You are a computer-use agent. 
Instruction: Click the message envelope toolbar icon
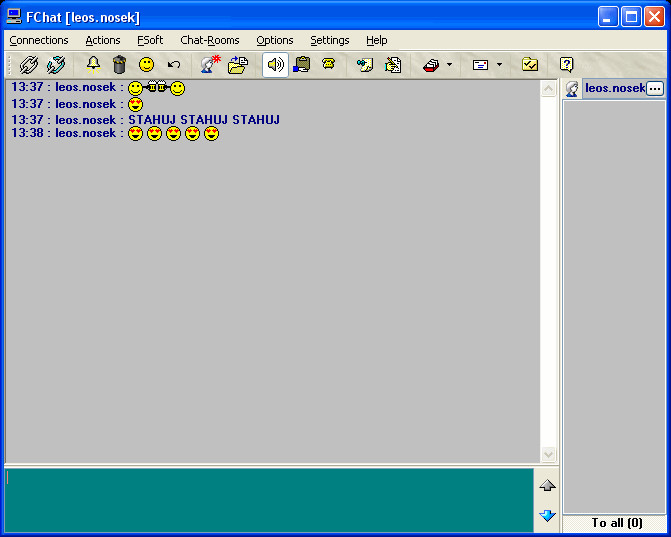(480, 65)
